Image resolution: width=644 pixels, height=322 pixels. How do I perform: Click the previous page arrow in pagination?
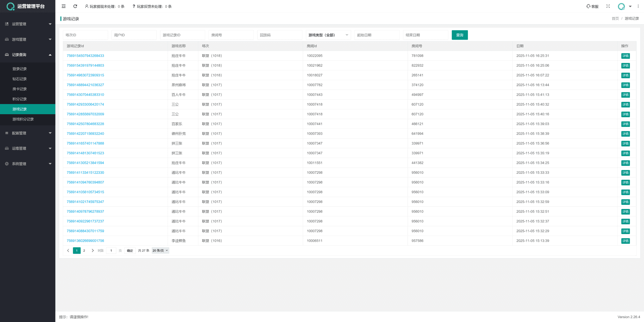pos(68,250)
